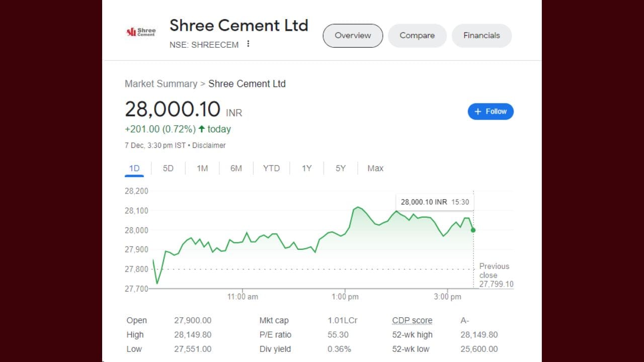This screenshot has width=644, height=362.
Task: Show the YTD chart range
Action: tap(271, 168)
